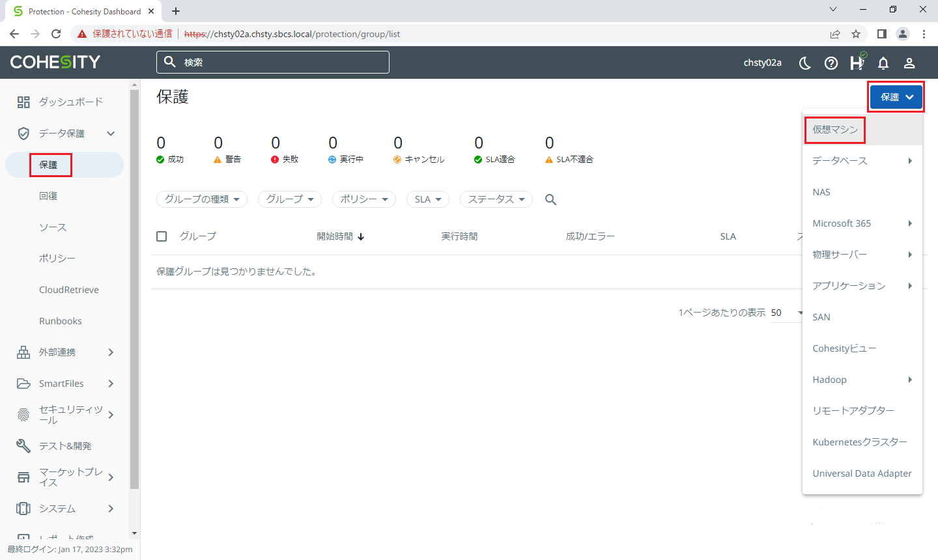This screenshot has height=560, width=938.
Task: Open the ステータス filter dropdown
Action: click(x=496, y=199)
